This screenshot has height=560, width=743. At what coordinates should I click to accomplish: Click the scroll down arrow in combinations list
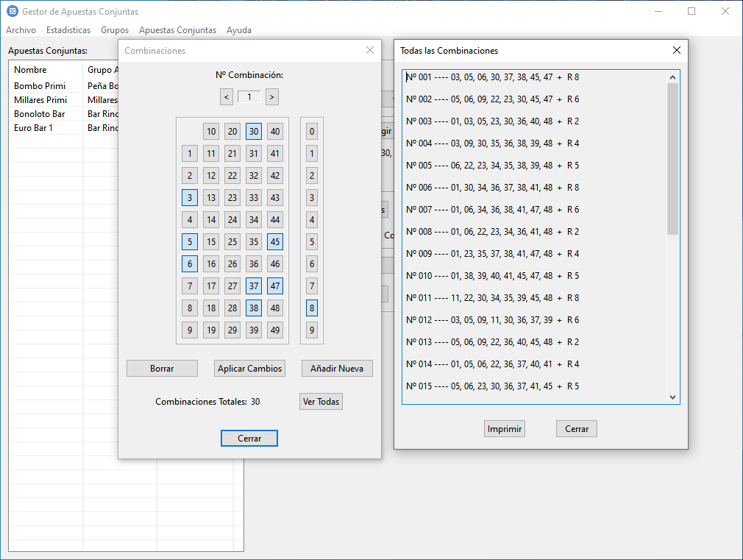[673, 397]
